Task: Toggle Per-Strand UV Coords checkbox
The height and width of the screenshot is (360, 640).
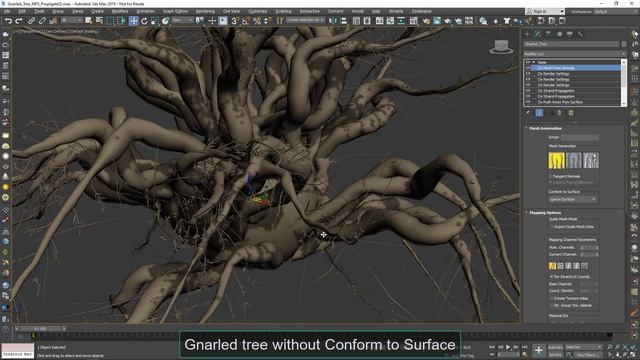Action: click(x=552, y=277)
